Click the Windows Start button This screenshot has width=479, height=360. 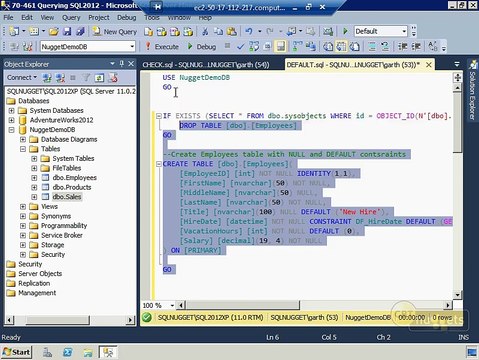[x=16, y=352]
